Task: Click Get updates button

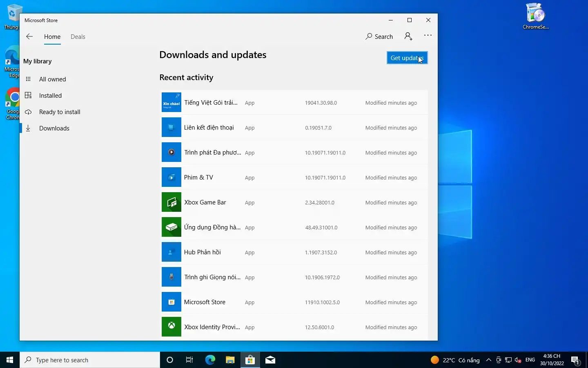Action: (x=407, y=58)
